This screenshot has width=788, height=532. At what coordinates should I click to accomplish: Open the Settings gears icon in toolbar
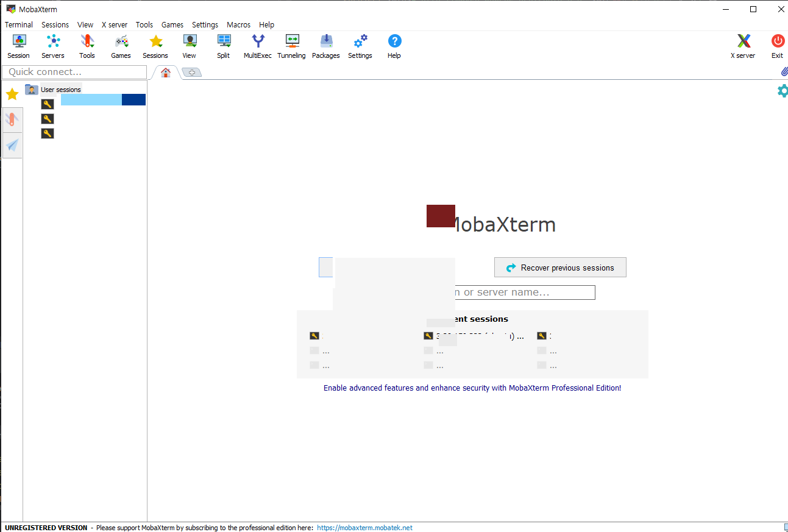pos(360,46)
